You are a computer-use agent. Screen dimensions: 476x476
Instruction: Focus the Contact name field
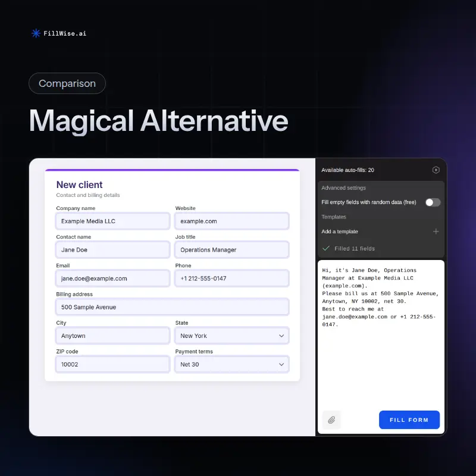point(112,250)
